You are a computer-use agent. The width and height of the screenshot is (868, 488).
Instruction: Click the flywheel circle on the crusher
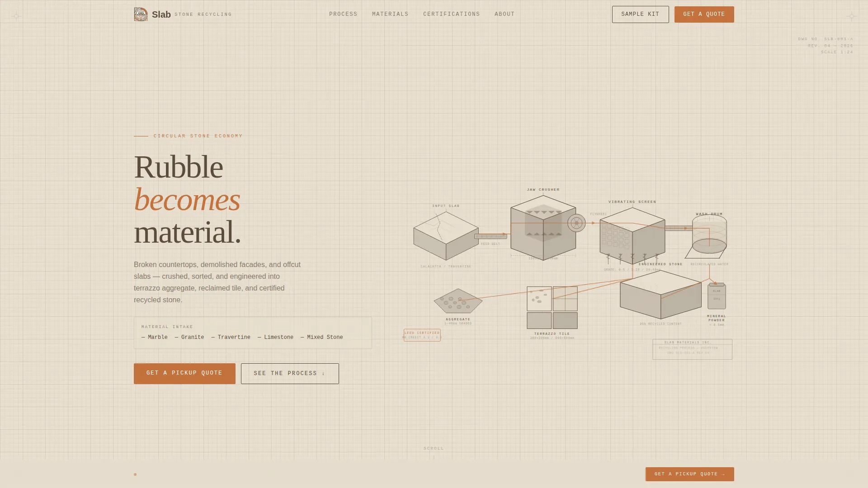click(x=576, y=223)
